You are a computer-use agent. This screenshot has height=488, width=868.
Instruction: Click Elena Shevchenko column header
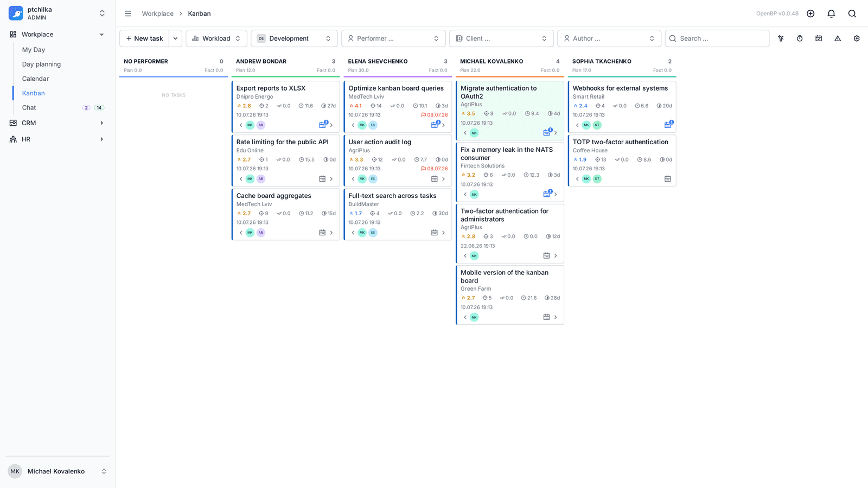tap(378, 61)
